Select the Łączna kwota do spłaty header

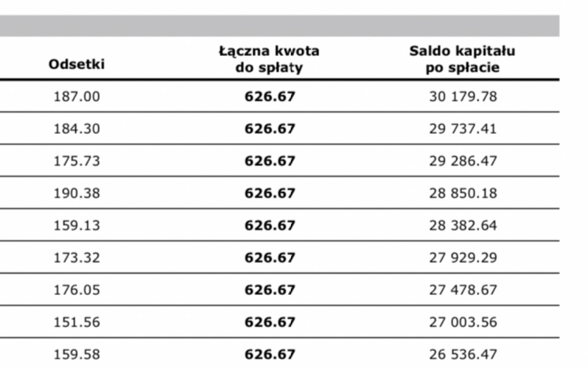269,59
